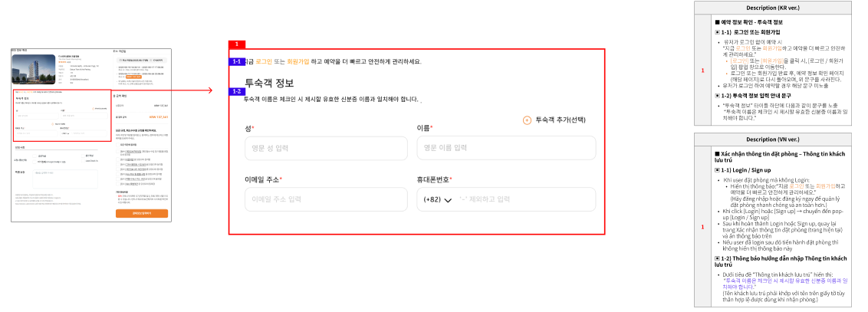
Task: Click the 투숙객 추가(선택) label
Action: (x=561, y=120)
